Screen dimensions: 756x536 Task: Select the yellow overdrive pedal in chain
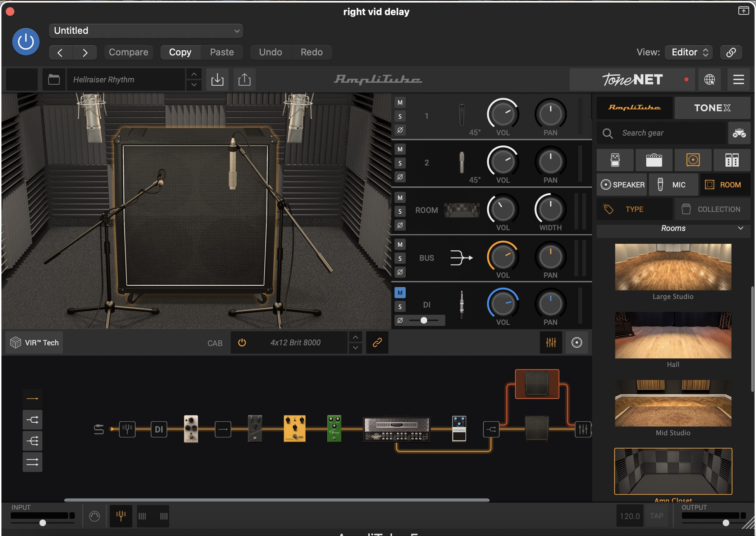(x=295, y=428)
